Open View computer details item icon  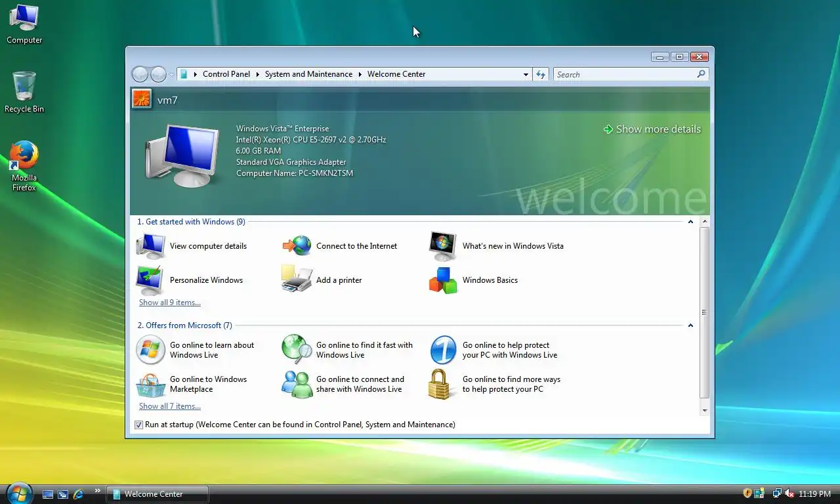point(151,246)
